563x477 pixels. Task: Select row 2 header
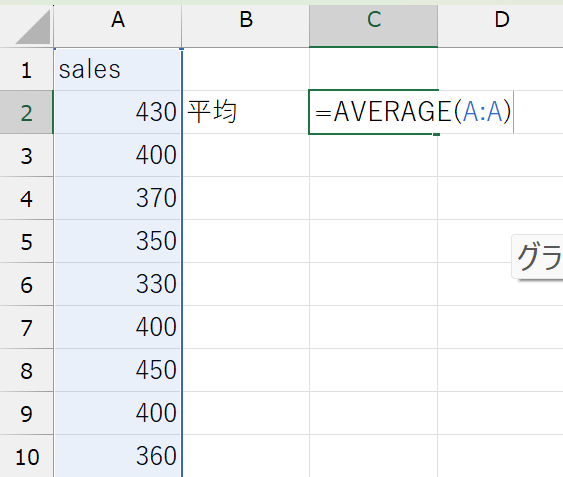tap(27, 112)
